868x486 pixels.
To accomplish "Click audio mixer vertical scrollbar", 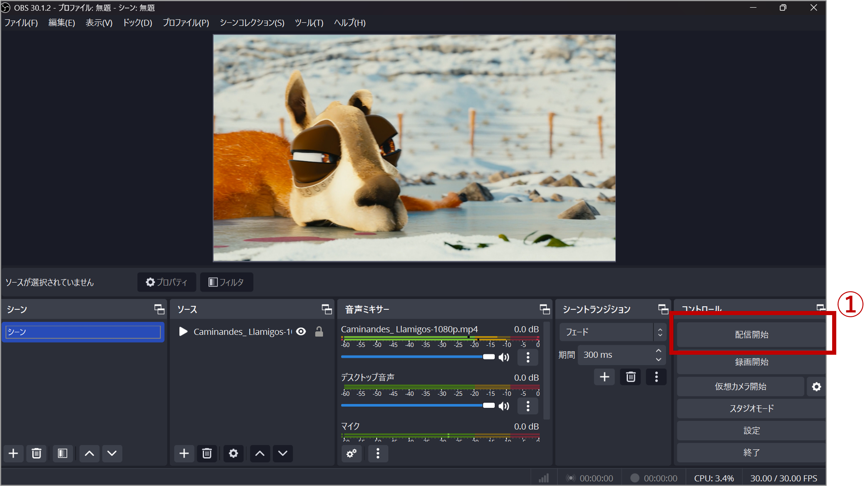I will 546,370.
